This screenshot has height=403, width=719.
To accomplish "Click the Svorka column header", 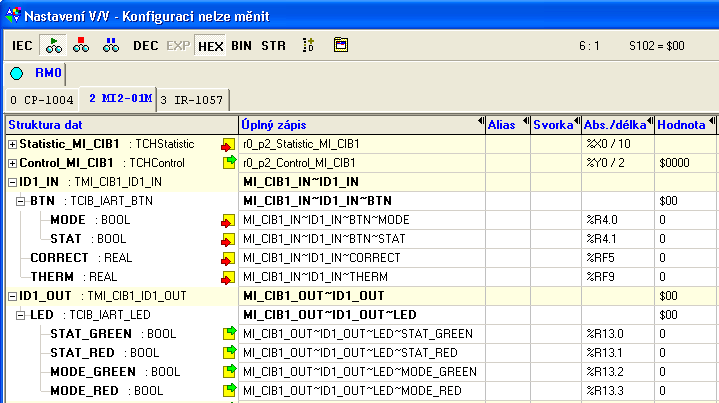I will click(x=556, y=125).
